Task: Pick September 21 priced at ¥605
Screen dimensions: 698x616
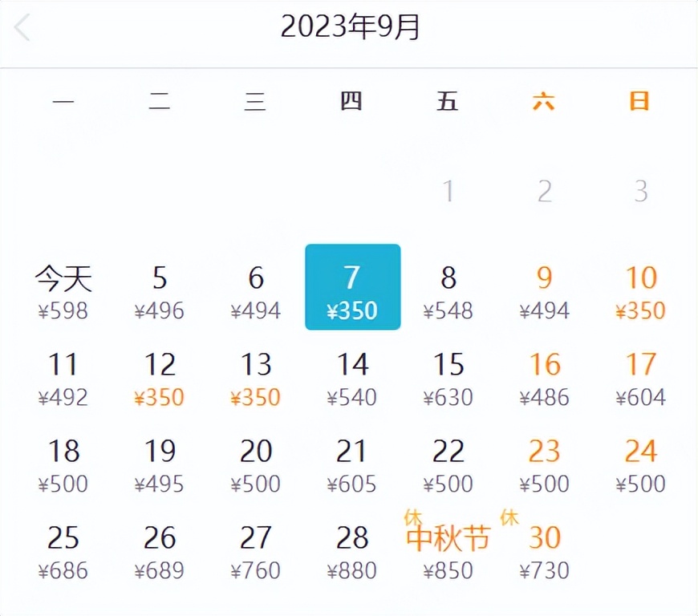Action: tap(353, 464)
